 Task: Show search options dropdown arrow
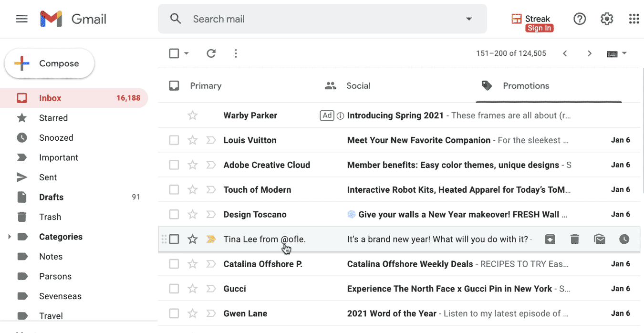tap(469, 19)
